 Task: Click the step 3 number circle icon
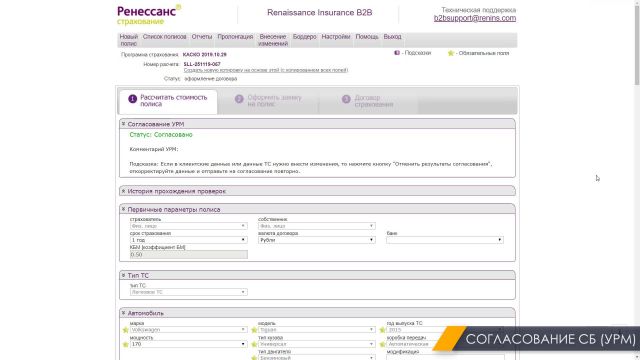(x=346, y=99)
